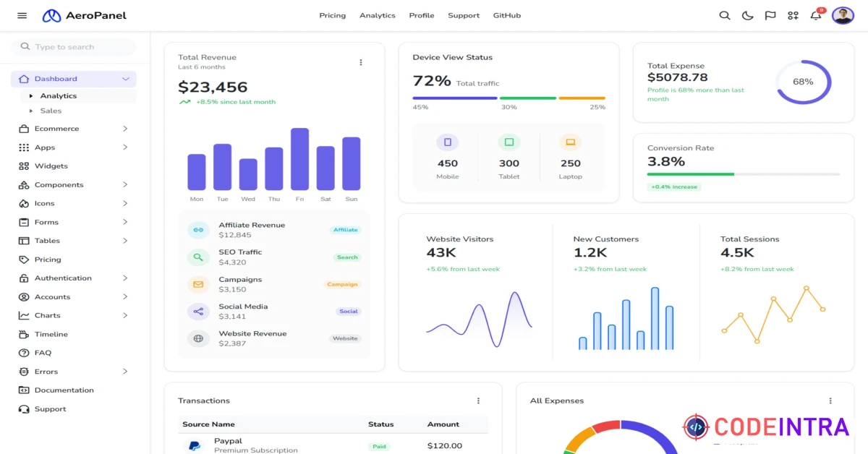Click the Authentication lock icon
868x454 pixels.
[24, 278]
